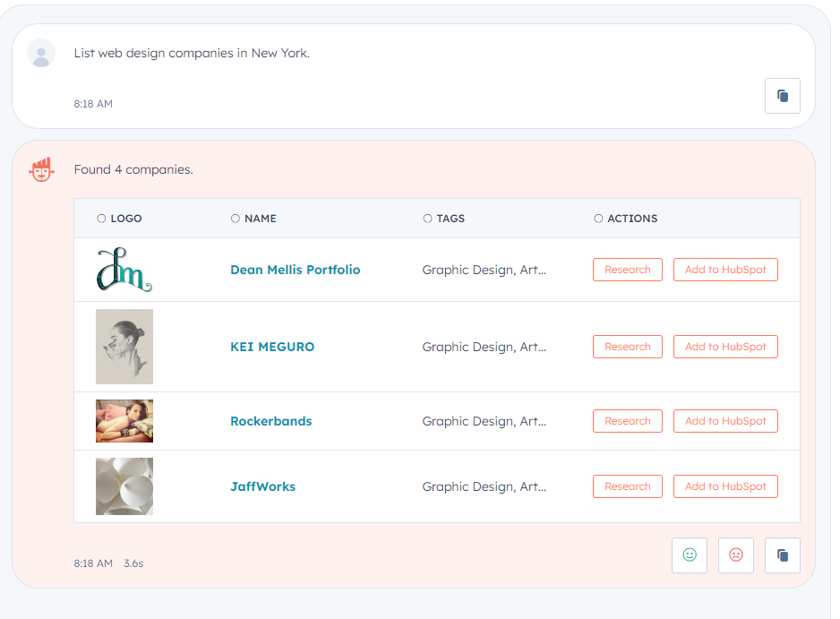
Task: Open Dean Mellis Portfolio company link
Action: click(x=296, y=270)
